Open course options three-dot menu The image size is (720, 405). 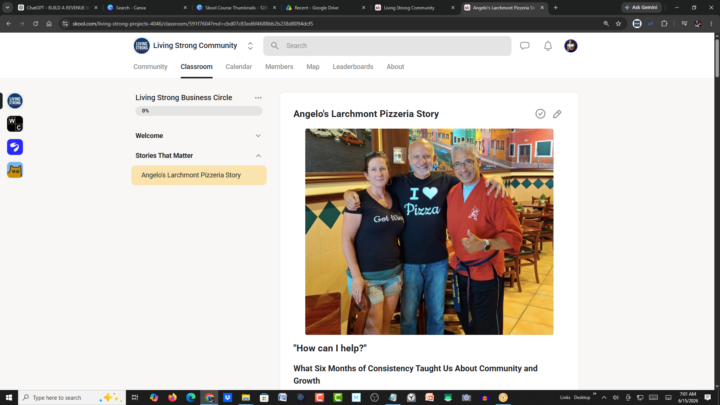pyautogui.click(x=258, y=98)
